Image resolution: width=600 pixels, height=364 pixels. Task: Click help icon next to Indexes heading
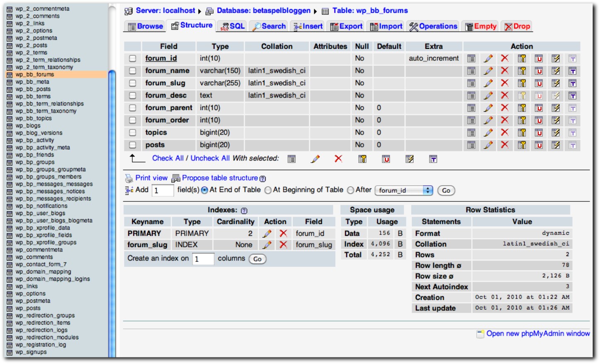(x=244, y=211)
